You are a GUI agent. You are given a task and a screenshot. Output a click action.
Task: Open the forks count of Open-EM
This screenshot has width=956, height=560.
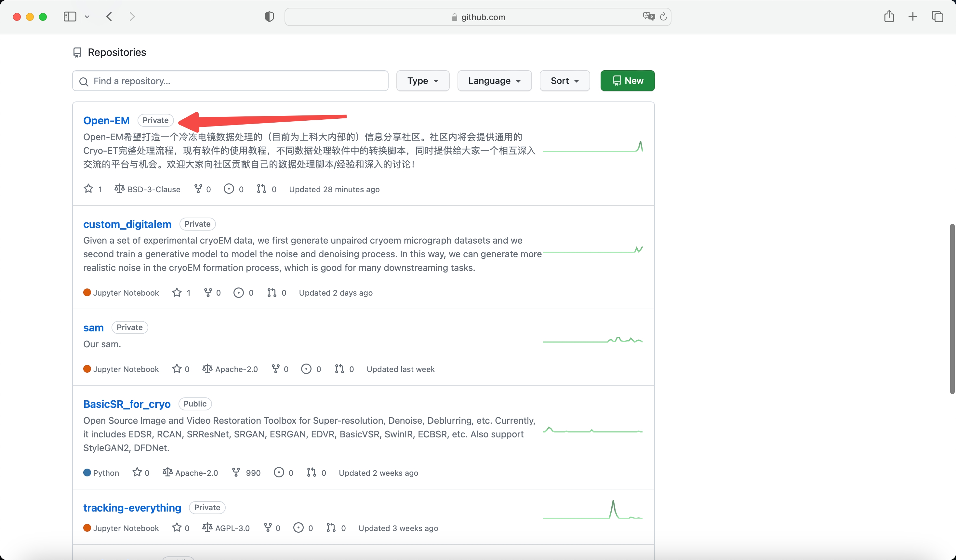click(x=203, y=189)
